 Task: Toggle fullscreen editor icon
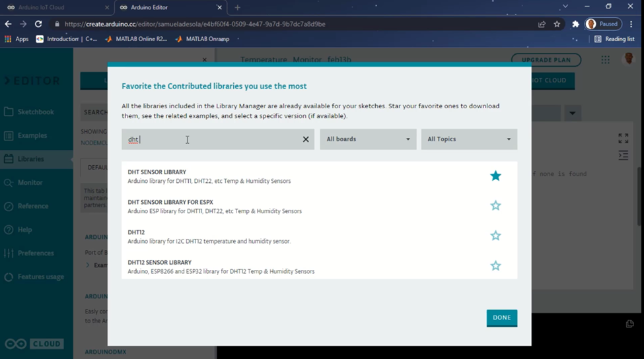point(623,139)
